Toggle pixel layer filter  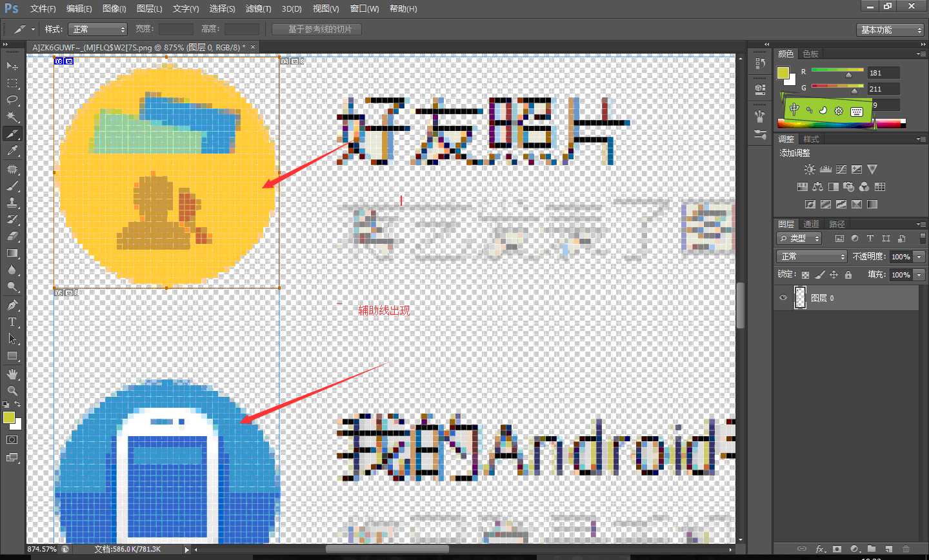click(839, 238)
